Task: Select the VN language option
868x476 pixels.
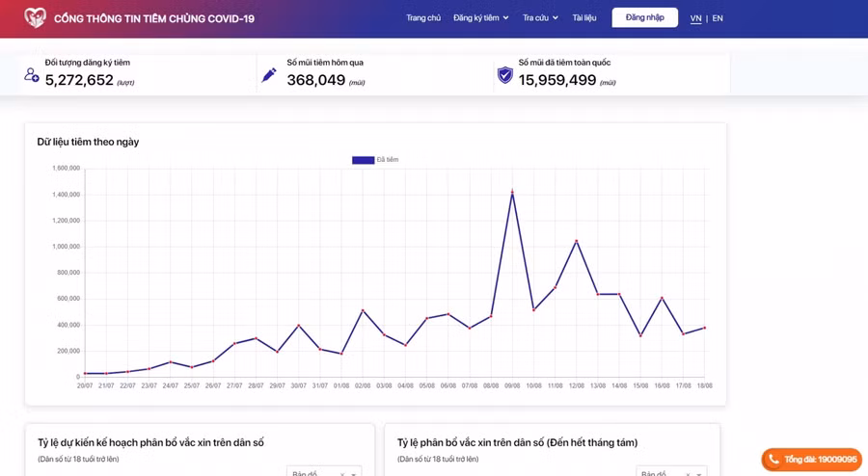Action: (695, 18)
